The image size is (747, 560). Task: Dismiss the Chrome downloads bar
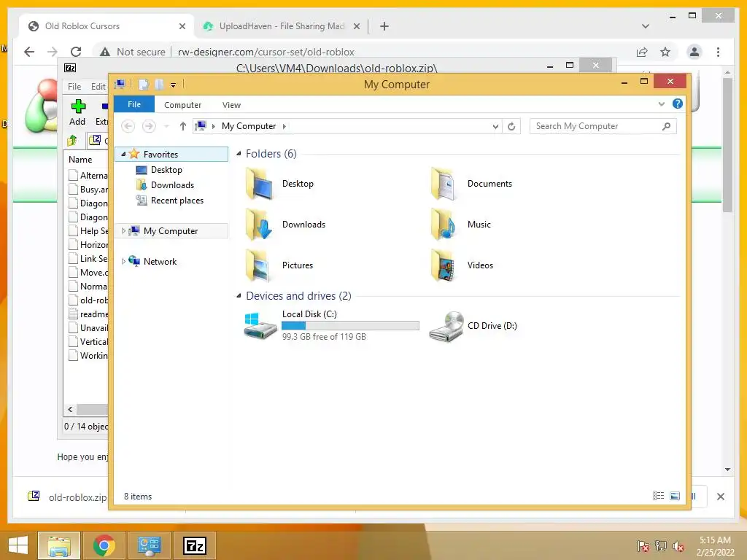720,497
